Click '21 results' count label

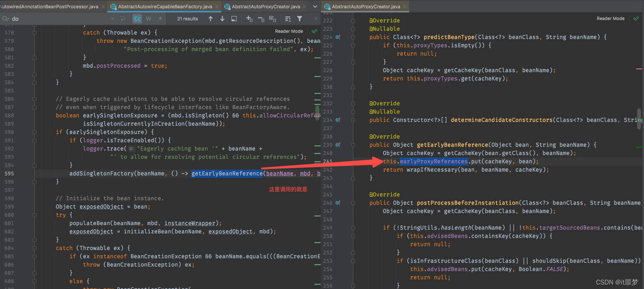tap(188, 19)
